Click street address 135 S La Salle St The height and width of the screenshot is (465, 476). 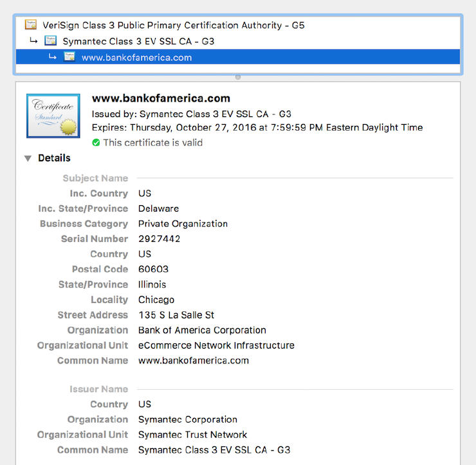pos(176,315)
